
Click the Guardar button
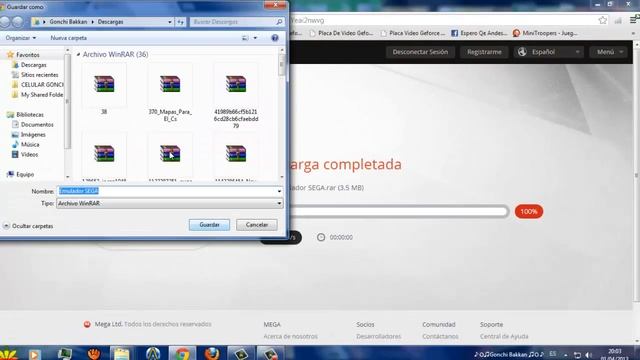209,225
